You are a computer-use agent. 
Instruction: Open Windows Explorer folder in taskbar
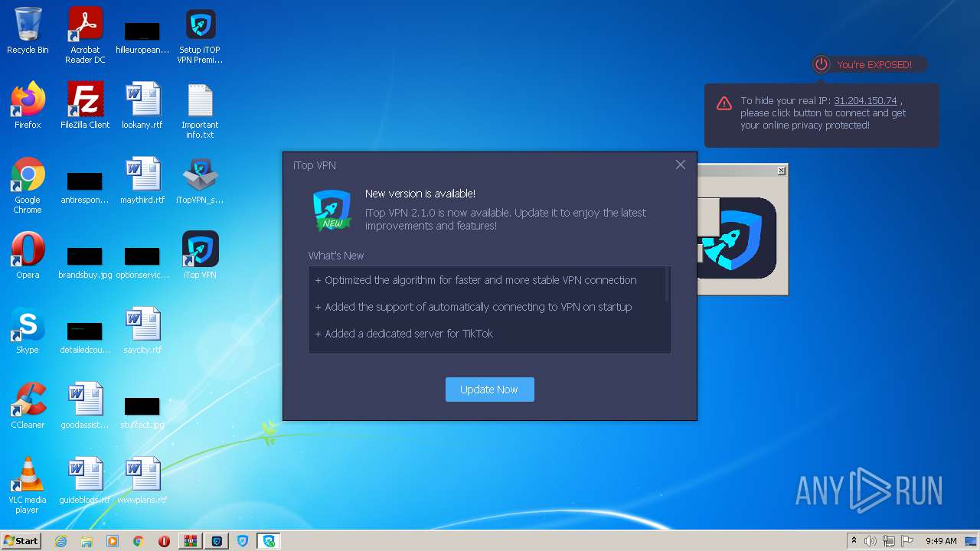87,541
